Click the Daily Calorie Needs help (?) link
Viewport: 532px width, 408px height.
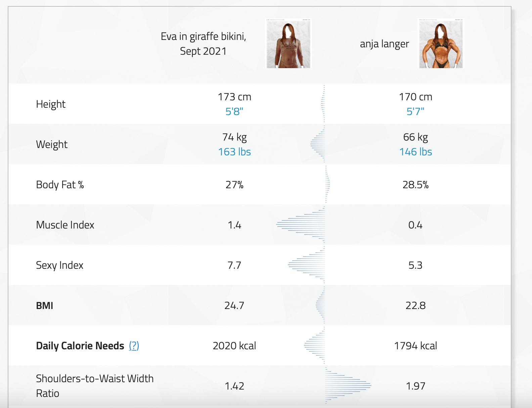pyautogui.click(x=134, y=346)
